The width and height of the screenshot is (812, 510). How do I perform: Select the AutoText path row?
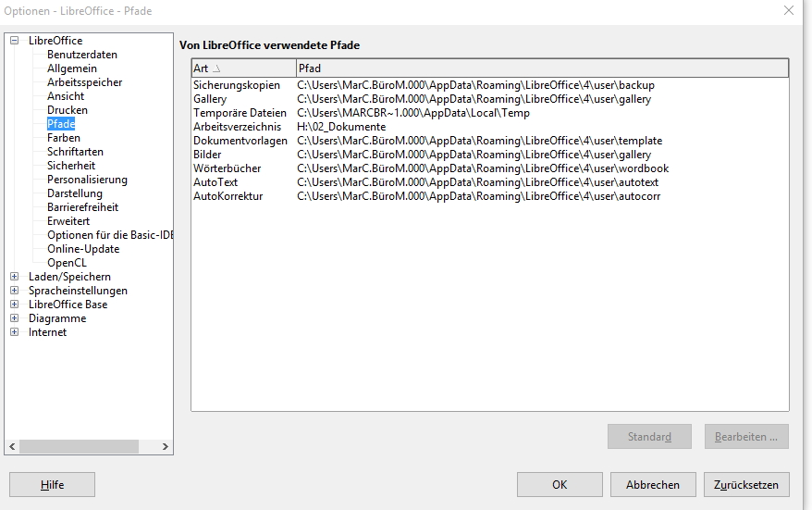489,182
